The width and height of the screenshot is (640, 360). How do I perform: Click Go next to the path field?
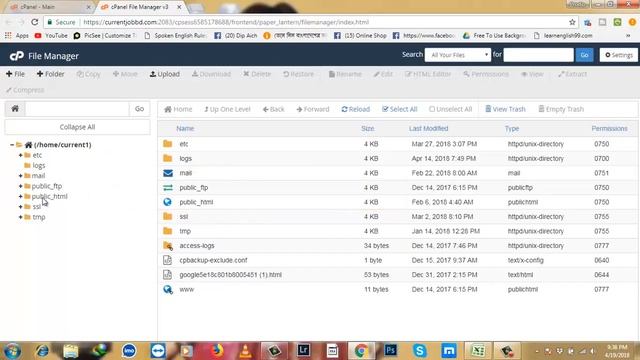coord(139,109)
